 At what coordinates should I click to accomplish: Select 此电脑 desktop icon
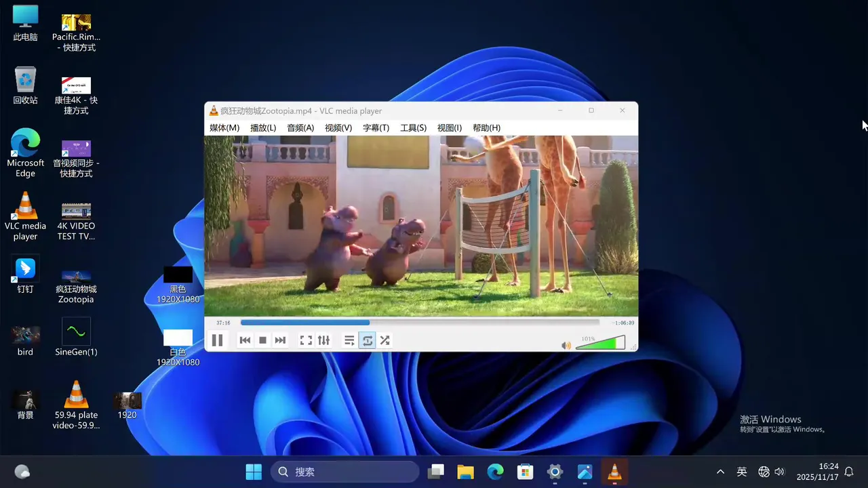point(25,24)
